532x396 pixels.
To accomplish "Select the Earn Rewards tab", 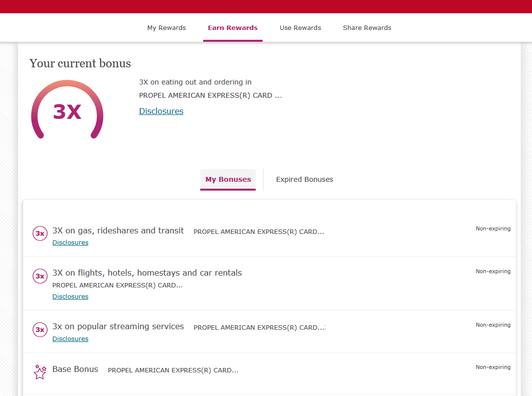I will pos(233,28).
